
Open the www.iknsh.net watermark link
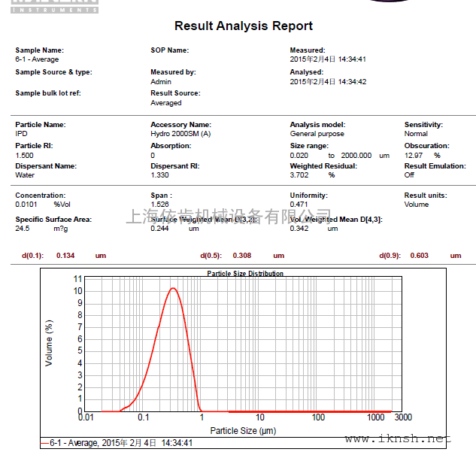(398, 438)
